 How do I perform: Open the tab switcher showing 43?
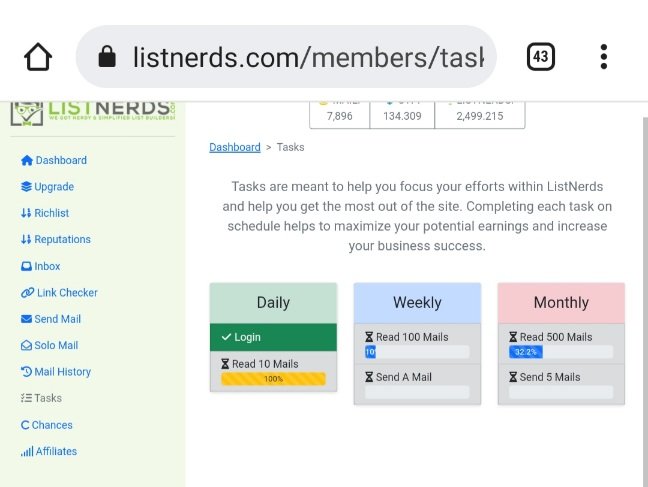541,57
